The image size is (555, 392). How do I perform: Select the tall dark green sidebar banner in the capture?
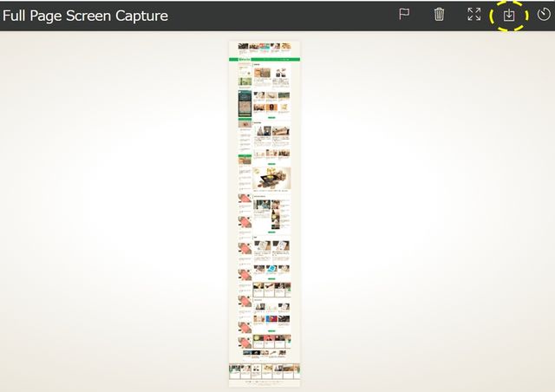(x=245, y=103)
